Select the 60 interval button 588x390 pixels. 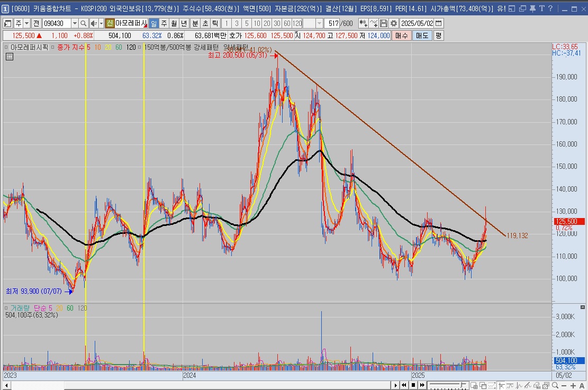(287, 23)
